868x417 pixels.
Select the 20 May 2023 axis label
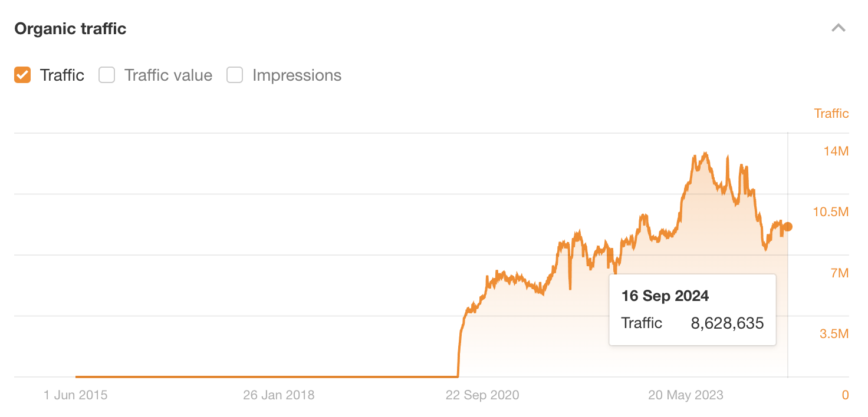click(686, 395)
